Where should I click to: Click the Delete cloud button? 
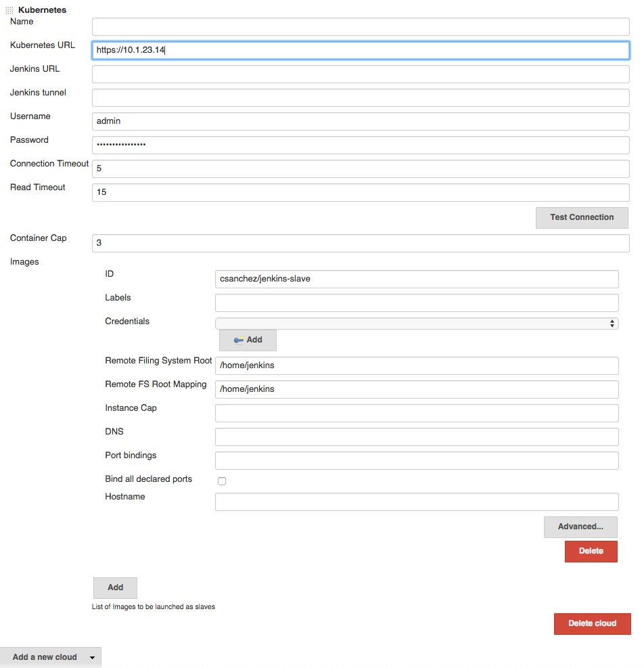tap(592, 623)
